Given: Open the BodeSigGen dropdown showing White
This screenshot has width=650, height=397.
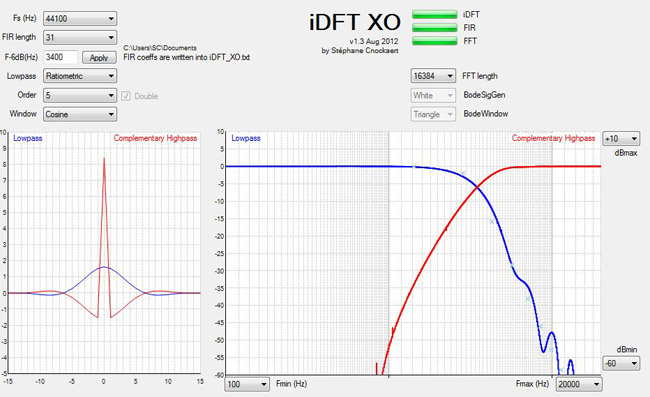Looking at the screenshot, I should (433, 95).
